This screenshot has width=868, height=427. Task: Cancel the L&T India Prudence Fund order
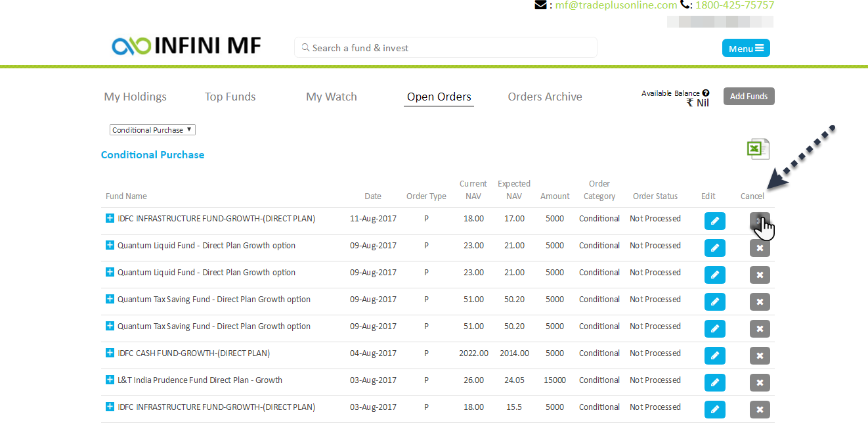click(760, 383)
